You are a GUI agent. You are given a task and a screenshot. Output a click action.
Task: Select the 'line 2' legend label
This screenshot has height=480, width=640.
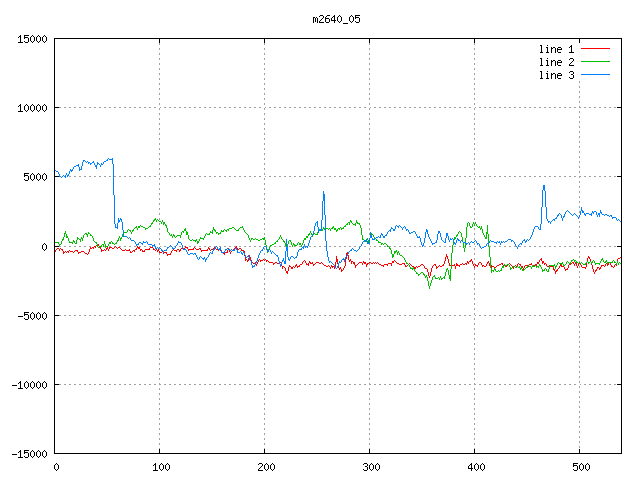(x=557, y=62)
